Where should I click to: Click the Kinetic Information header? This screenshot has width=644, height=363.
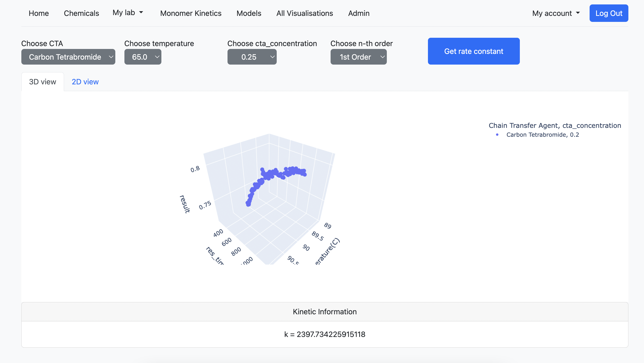coord(325,311)
